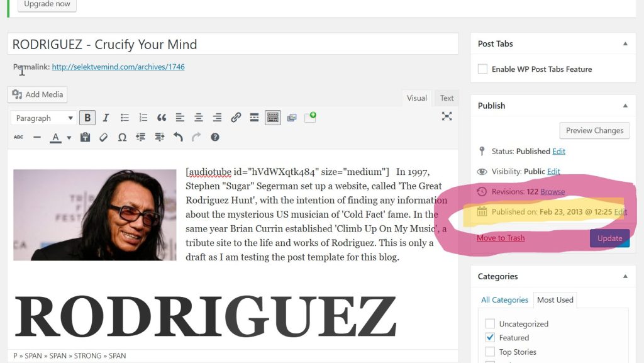Image resolution: width=644 pixels, height=363 pixels.
Task: Open the Most Used categories tab
Action: pyautogui.click(x=555, y=299)
